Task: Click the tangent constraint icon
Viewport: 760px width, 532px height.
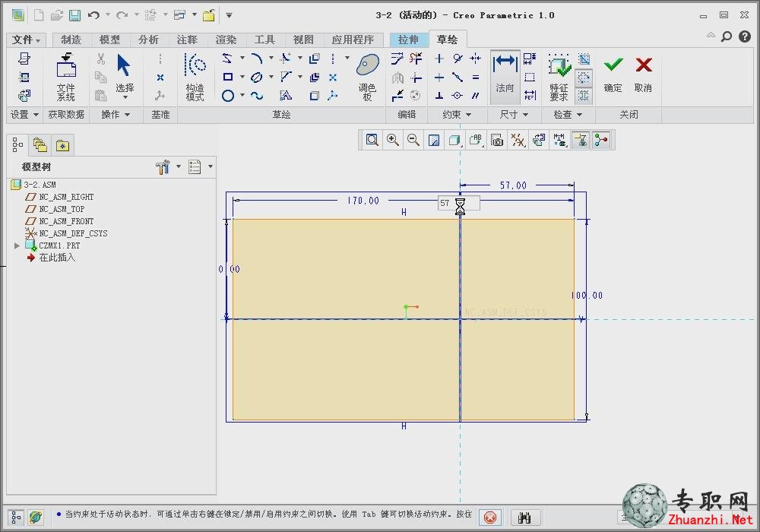Action: coord(458,59)
